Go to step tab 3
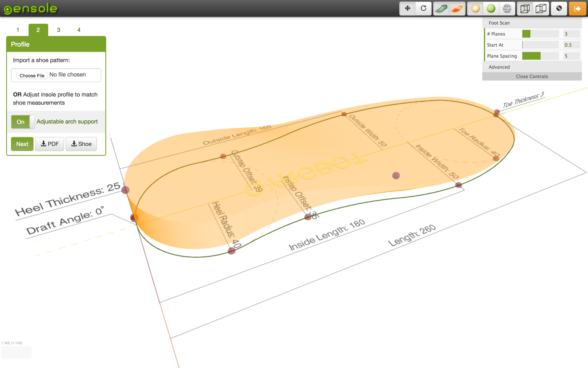The height and width of the screenshot is (368, 588). (59, 30)
